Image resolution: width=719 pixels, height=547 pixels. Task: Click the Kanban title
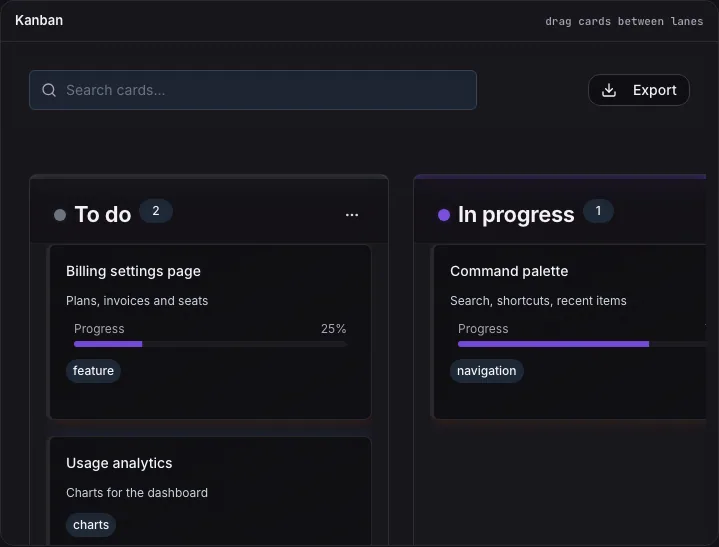coord(39,21)
